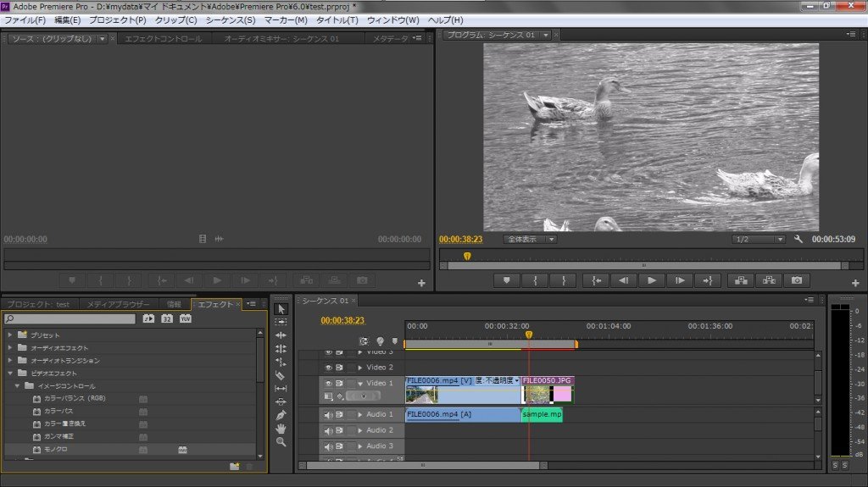
Task: Expand オーディオエフェクト folder
Action: click(x=10, y=347)
